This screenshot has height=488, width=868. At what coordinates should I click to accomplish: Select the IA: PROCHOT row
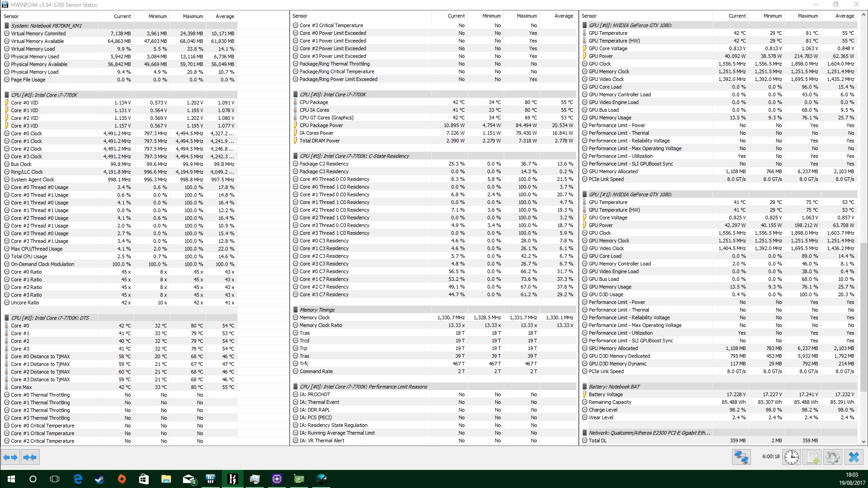[x=433, y=394]
